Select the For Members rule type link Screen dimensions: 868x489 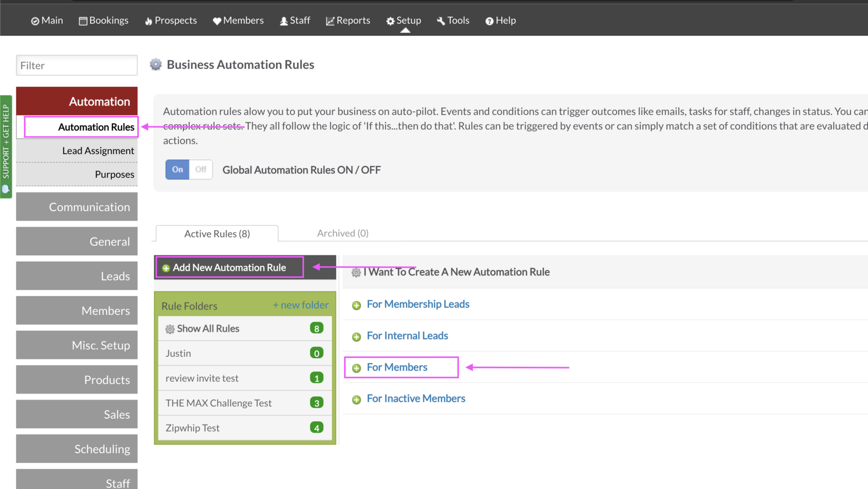(397, 367)
